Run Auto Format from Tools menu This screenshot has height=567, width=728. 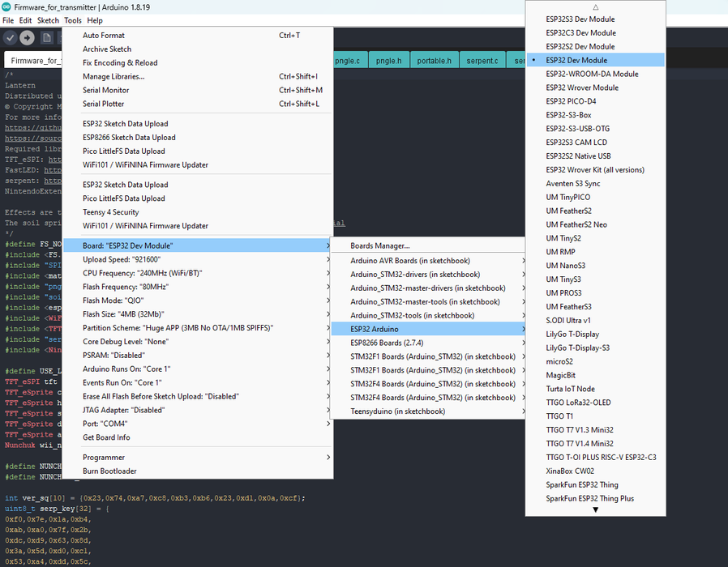(x=198, y=36)
